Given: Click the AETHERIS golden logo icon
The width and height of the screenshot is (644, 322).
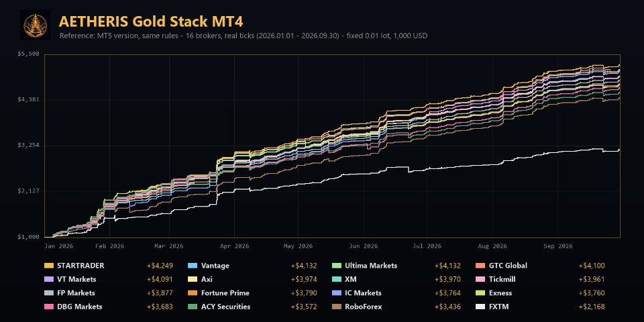Looking at the screenshot, I should [36, 25].
